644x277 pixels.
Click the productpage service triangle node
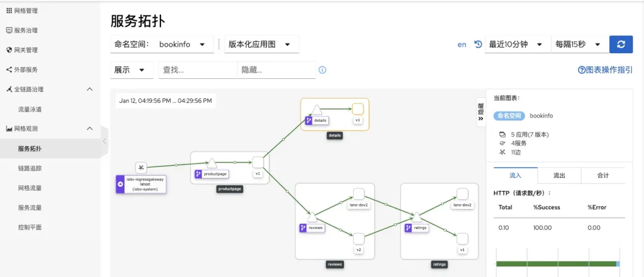pyautogui.click(x=211, y=162)
